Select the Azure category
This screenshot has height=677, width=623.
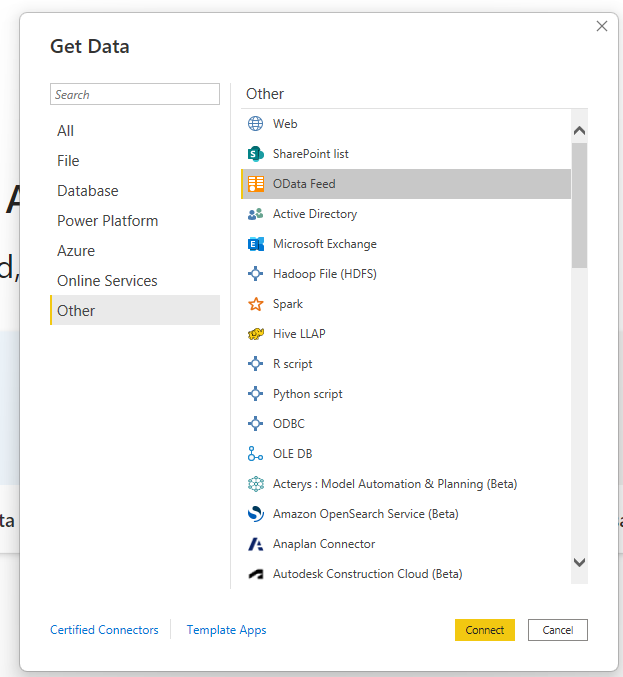click(135, 251)
